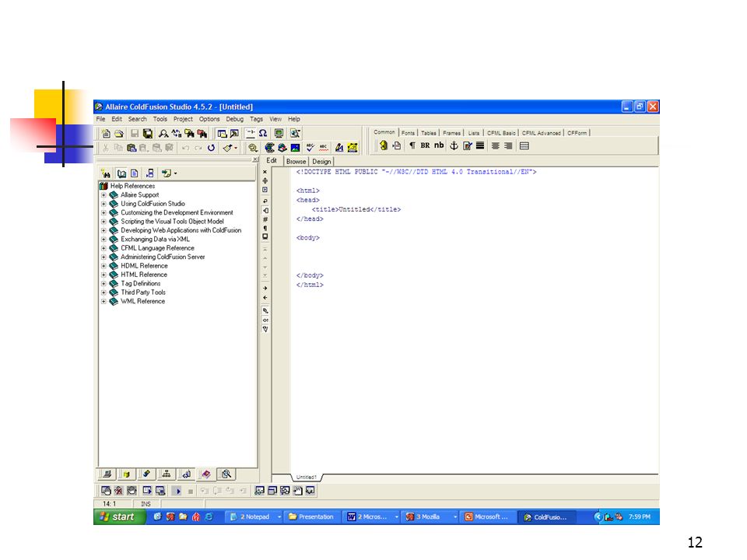Click the paragraph tag icon in Common toolbar
Viewport: 747px width, 560px height.
[412, 145]
